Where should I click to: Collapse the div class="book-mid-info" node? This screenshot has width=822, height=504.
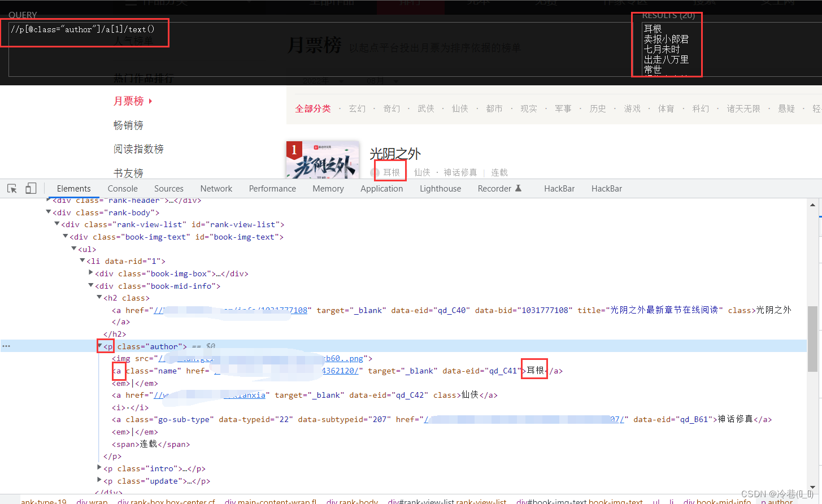pos(90,285)
